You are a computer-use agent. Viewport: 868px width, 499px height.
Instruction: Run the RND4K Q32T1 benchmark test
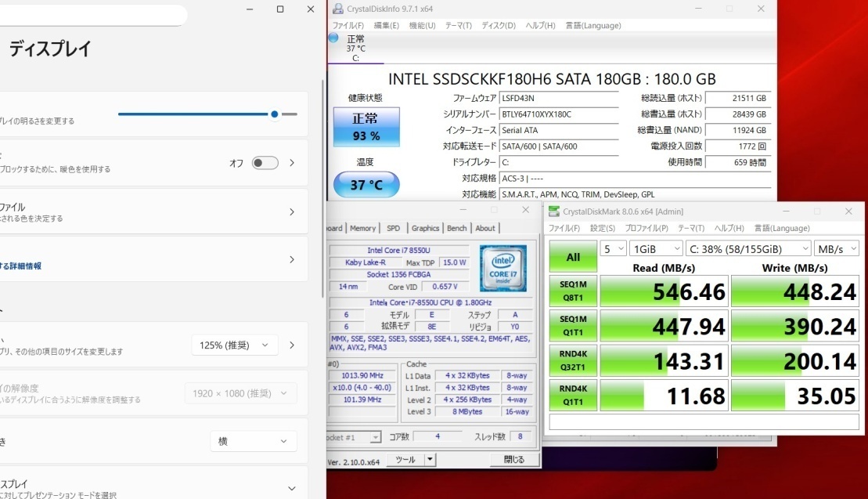573,360
